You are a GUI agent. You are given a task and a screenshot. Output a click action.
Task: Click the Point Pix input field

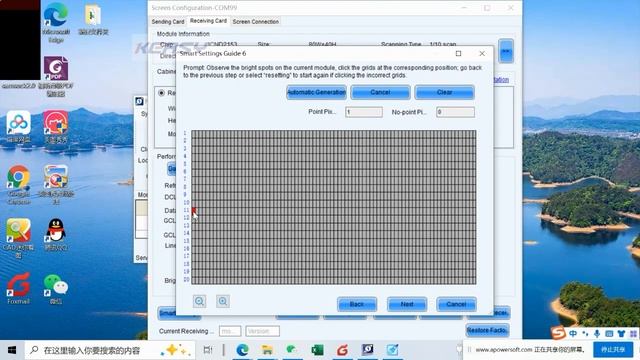click(x=364, y=112)
